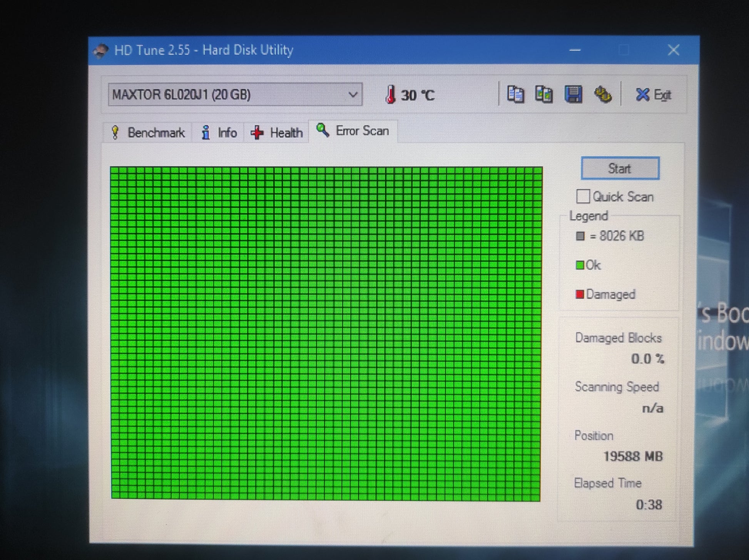Click the gray block size legend square
This screenshot has height=560, width=749.
click(580, 236)
